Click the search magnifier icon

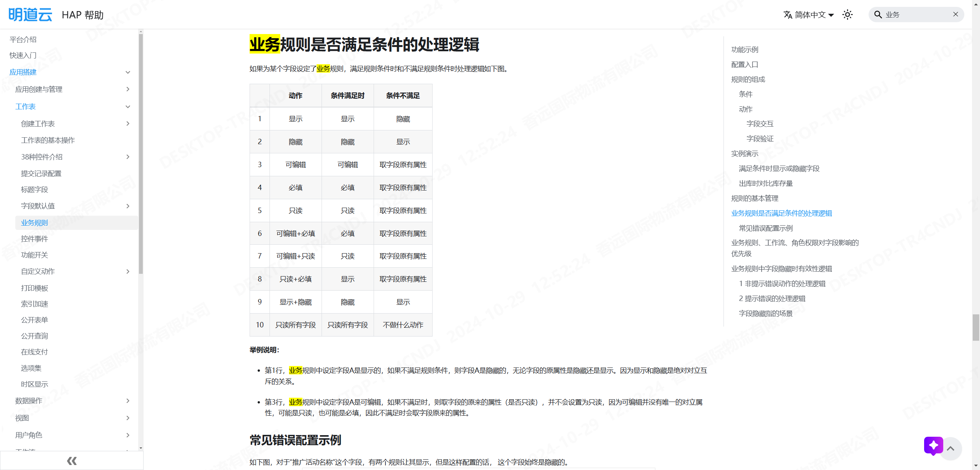[878, 15]
